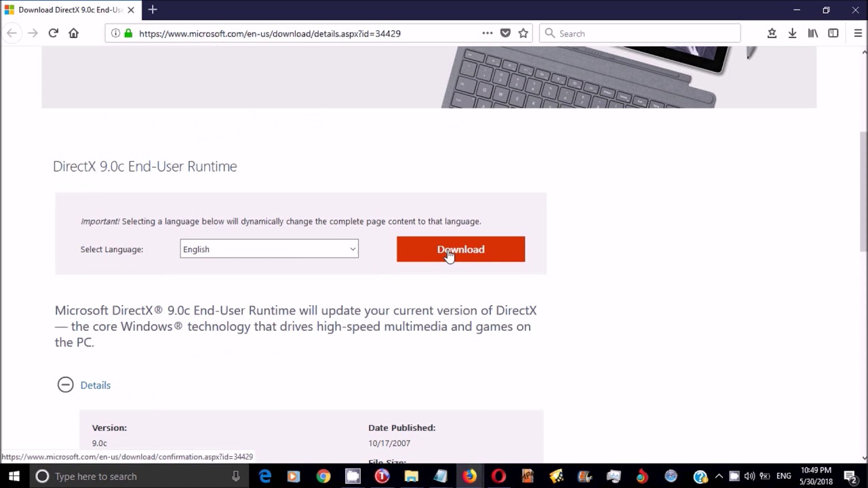Open Opera browser from the taskbar
Viewport: 868px width, 488px height.
[x=498, y=476]
